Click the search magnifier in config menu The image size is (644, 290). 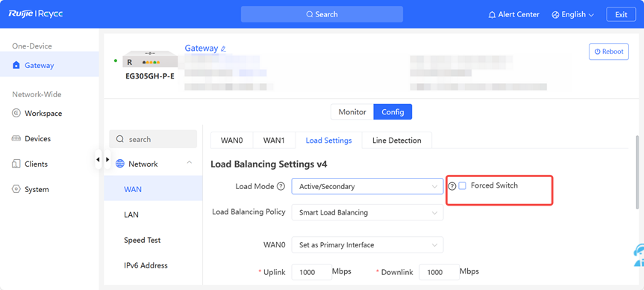click(x=120, y=140)
